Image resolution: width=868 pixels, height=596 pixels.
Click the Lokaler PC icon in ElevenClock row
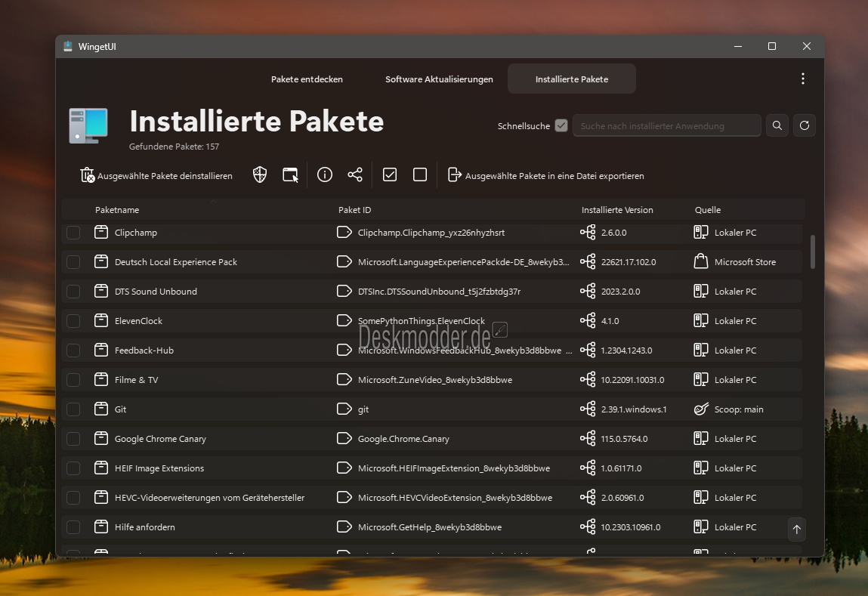coord(701,320)
